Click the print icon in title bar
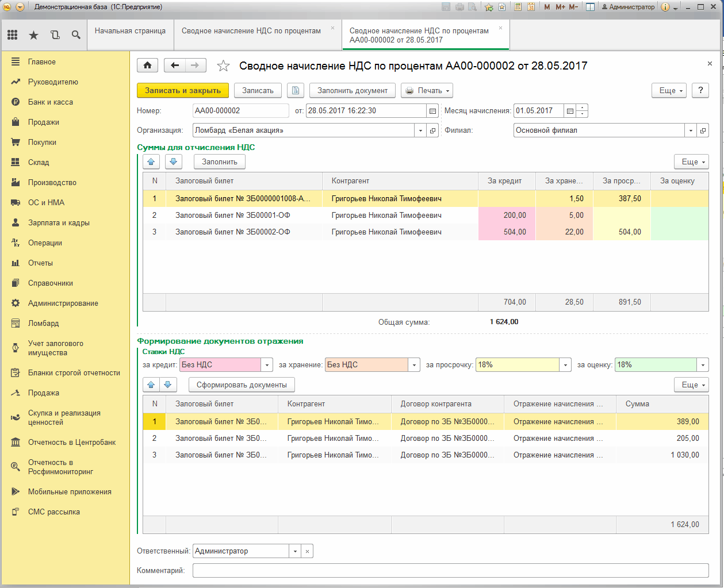Image resolution: width=724 pixels, height=588 pixels. click(459, 7)
